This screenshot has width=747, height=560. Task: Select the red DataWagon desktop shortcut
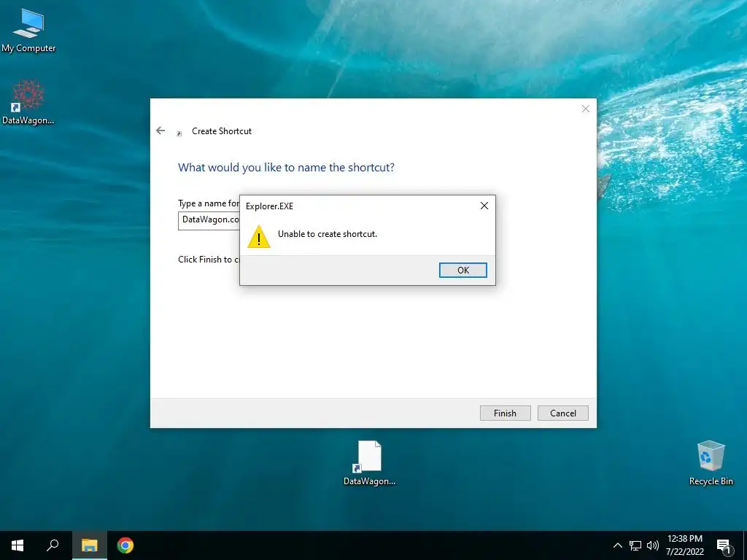(28, 102)
